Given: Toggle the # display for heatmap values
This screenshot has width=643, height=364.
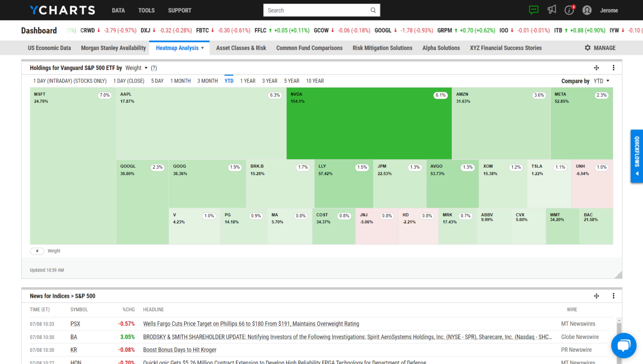Looking at the screenshot, I should (37, 251).
